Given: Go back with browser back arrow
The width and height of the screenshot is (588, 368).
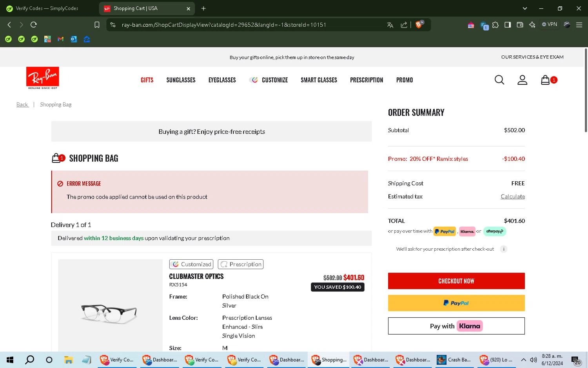Looking at the screenshot, I should coord(9,25).
